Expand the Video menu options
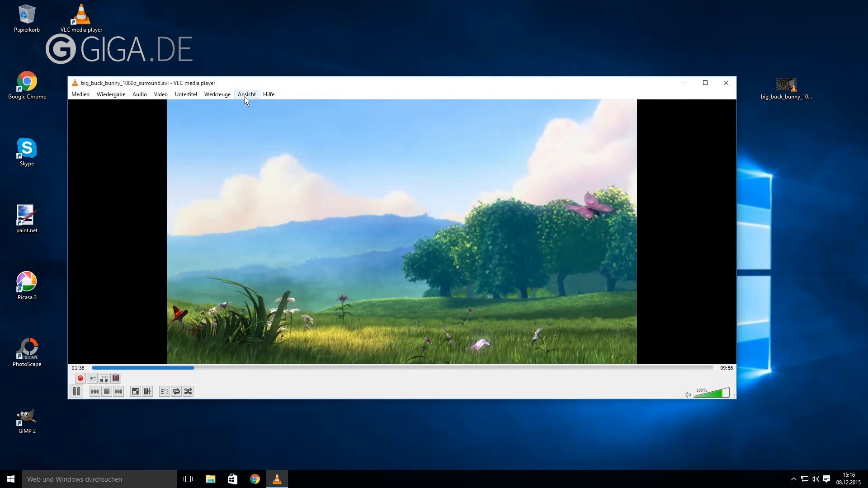The height and width of the screenshot is (488, 868). pyautogui.click(x=160, y=94)
